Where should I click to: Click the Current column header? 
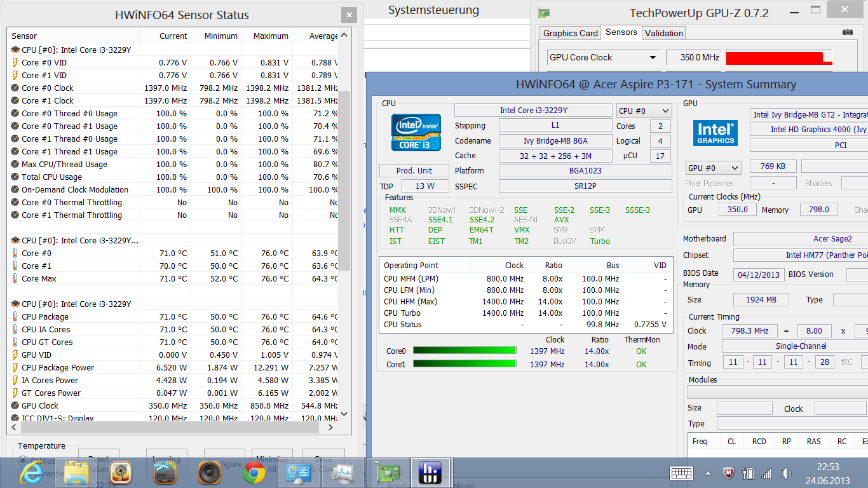[165, 36]
